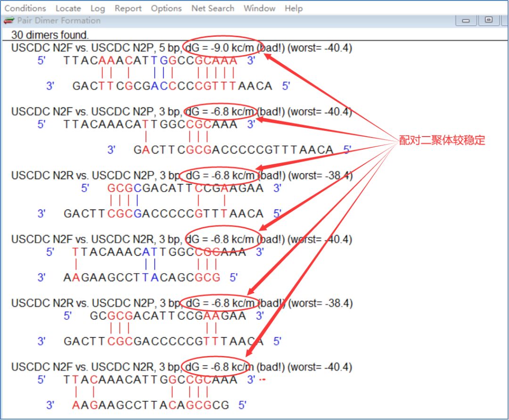Open the Conditions menu

(25, 8)
